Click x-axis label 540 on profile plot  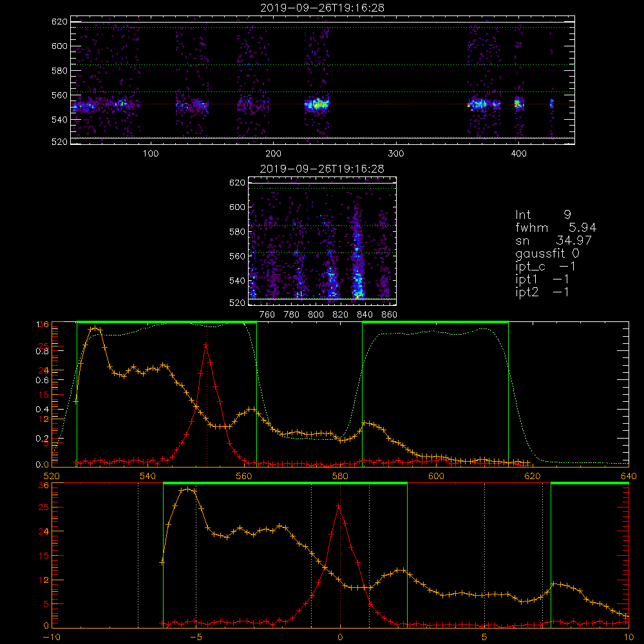(148, 477)
